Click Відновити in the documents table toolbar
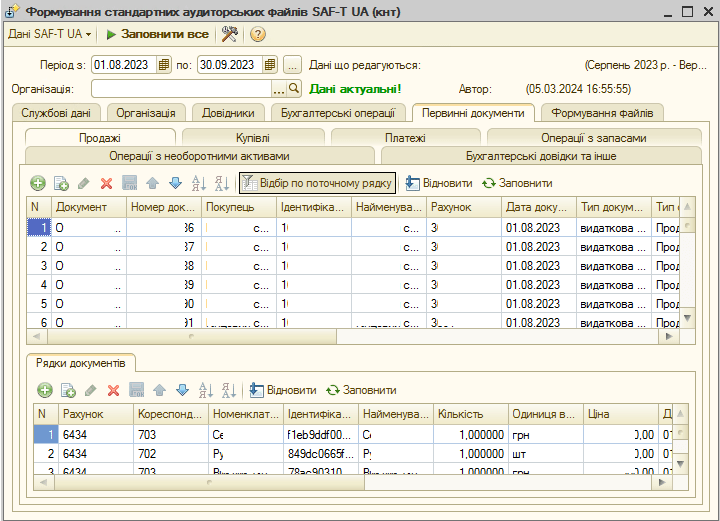720x521 pixels. pos(439,183)
